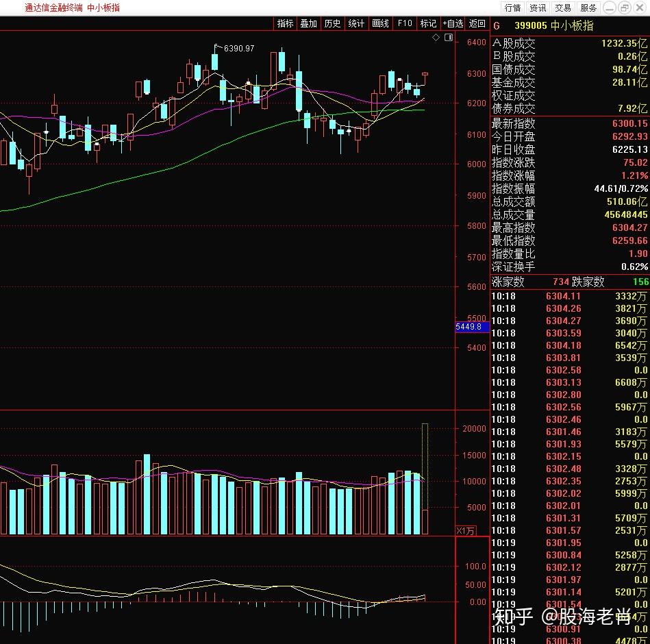The image size is (650, 644).
Task: Click the G icon beside 399005
Action: tap(497, 26)
